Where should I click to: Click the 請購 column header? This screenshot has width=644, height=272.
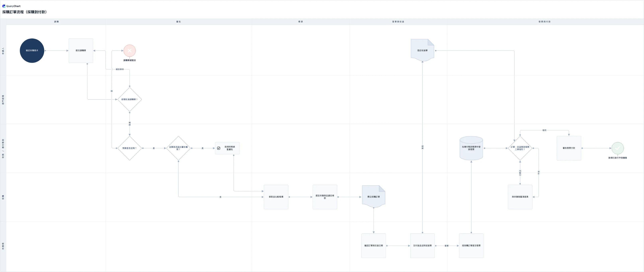tap(56, 22)
